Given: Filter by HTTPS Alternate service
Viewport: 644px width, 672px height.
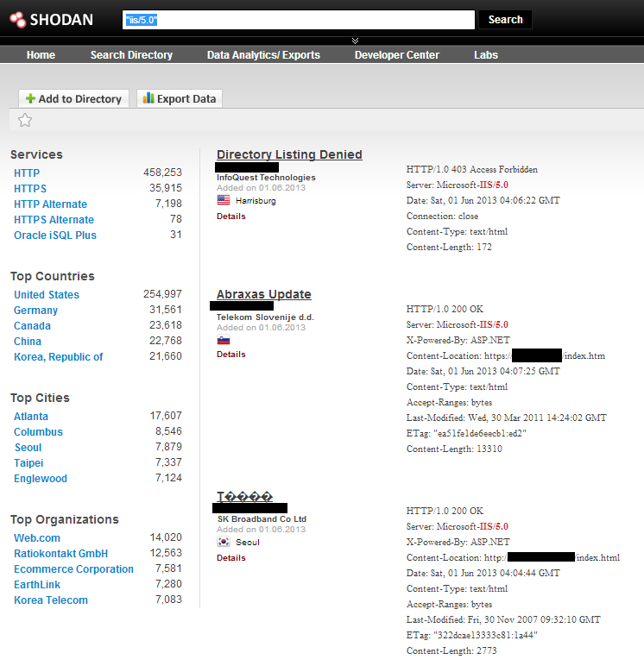Looking at the screenshot, I should (54, 219).
